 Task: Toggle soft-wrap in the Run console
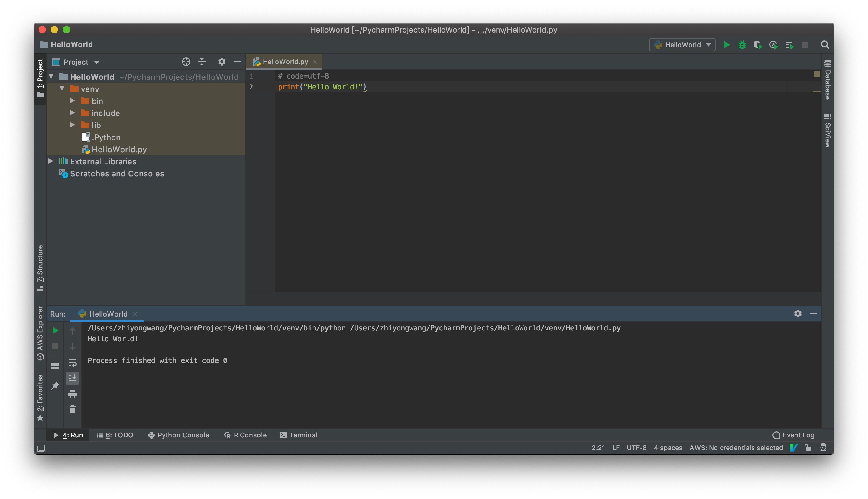pyautogui.click(x=72, y=362)
